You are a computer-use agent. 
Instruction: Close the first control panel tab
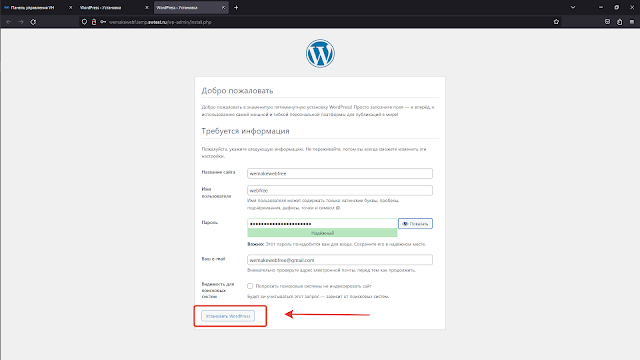[70, 7]
